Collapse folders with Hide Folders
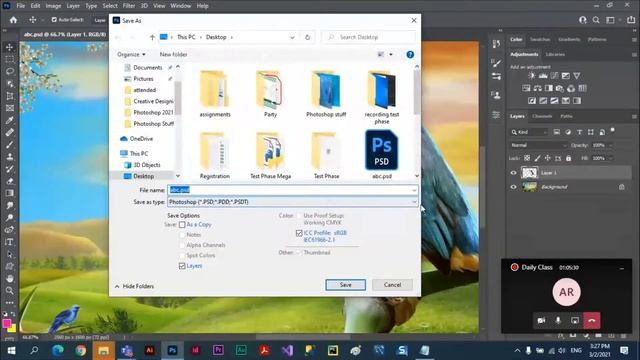The height and width of the screenshot is (360, 640). [x=134, y=286]
